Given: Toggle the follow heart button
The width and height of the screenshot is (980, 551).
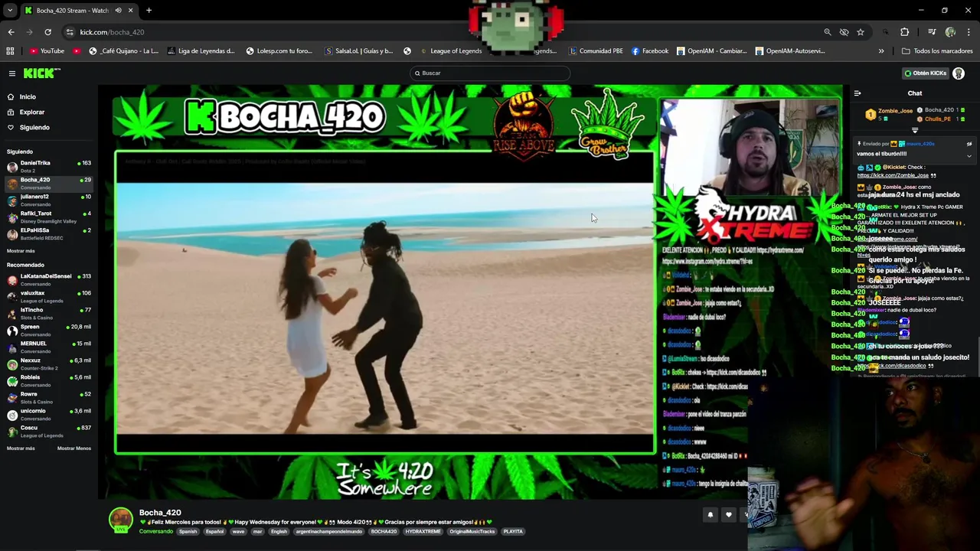Looking at the screenshot, I should click(729, 515).
